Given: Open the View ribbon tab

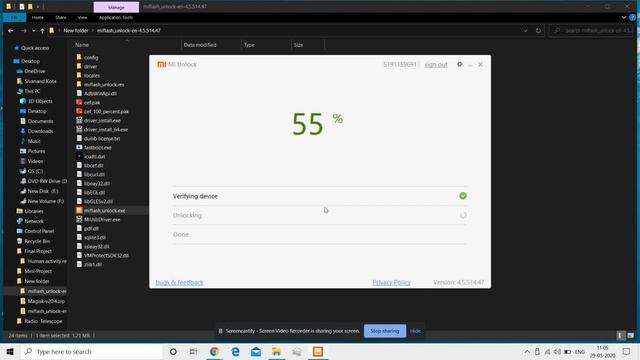Looking at the screenshot, I should pyautogui.click(x=82, y=18).
